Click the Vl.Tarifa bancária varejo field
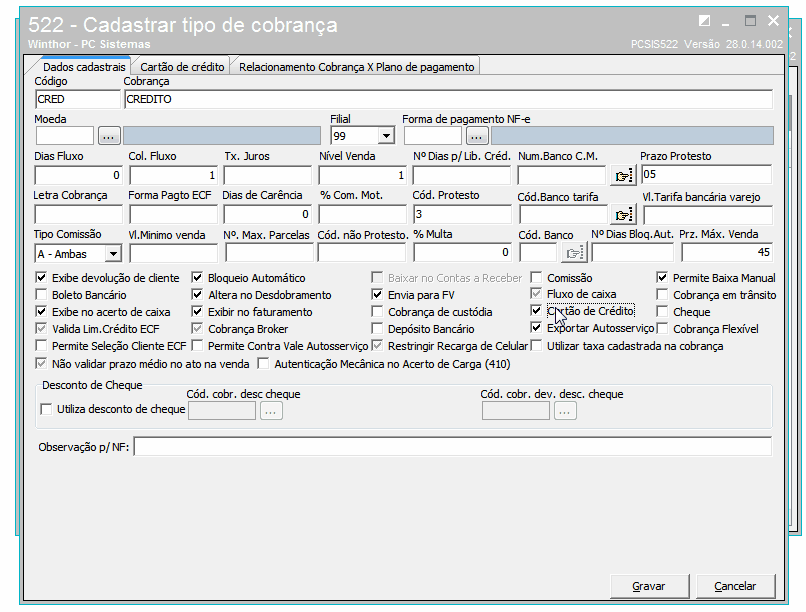 tap(708, 215)
